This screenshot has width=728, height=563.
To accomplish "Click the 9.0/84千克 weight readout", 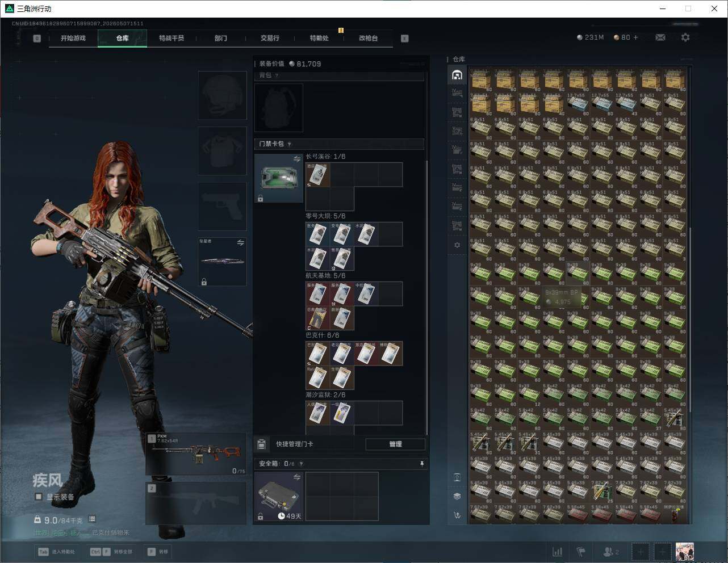I will [58, 520].
